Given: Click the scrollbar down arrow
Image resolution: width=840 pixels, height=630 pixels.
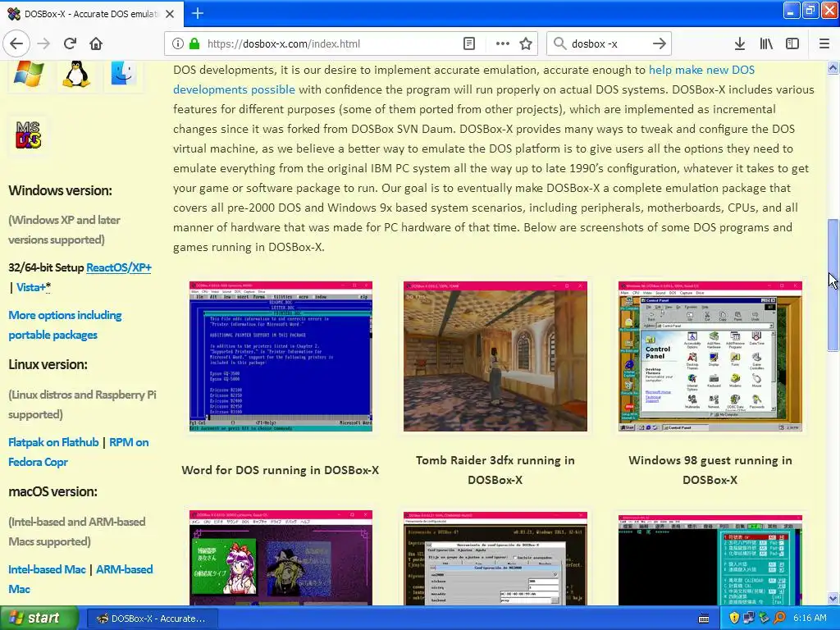Looking at the screenshot, I should point(833,598).
